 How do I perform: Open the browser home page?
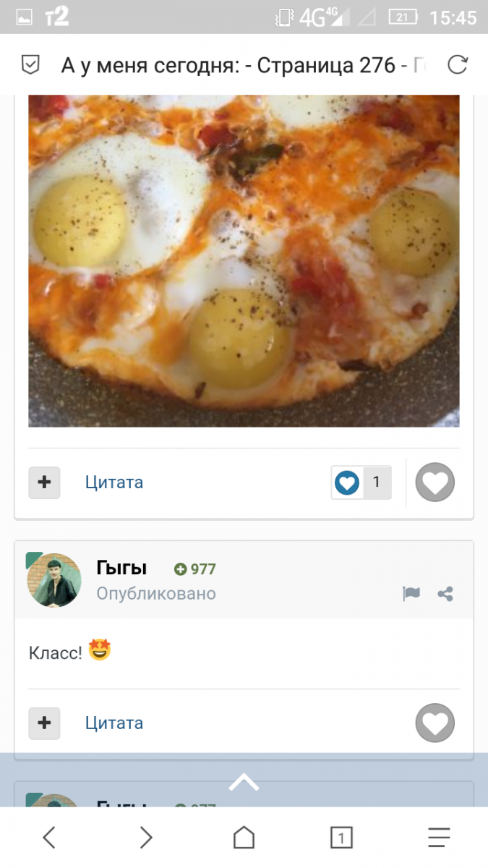(244, 838)
